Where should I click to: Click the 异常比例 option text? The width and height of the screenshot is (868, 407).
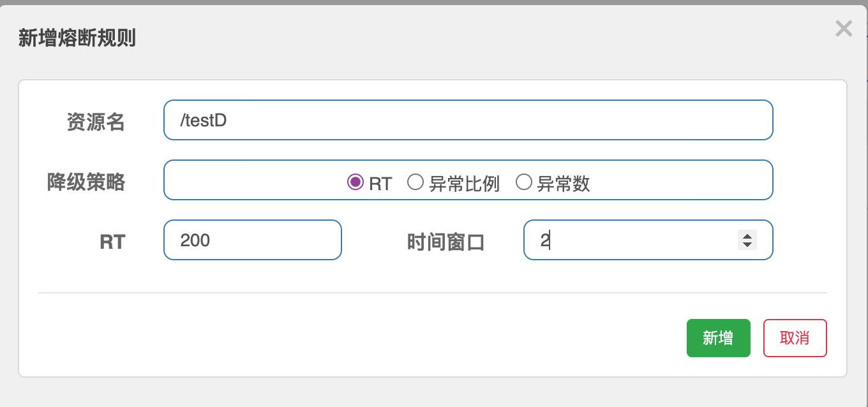[465, 184]
